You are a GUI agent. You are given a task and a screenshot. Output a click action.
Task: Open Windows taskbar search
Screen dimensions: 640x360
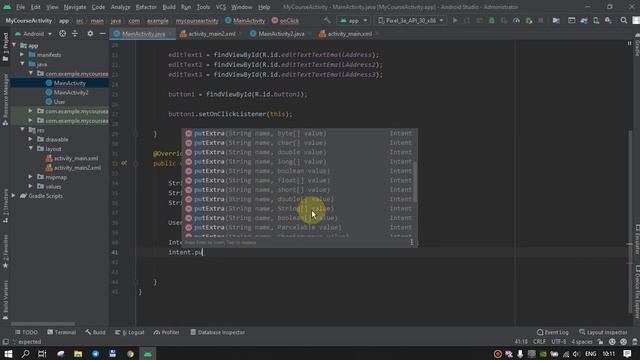point(25,353)
